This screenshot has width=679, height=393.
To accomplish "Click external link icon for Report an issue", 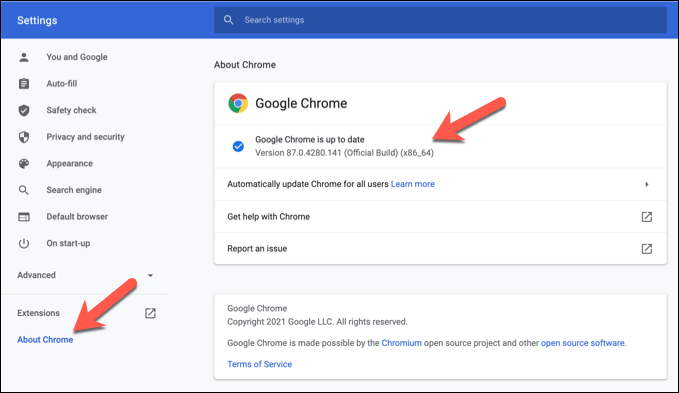I will pyautogui.click(x=647, y=249).
